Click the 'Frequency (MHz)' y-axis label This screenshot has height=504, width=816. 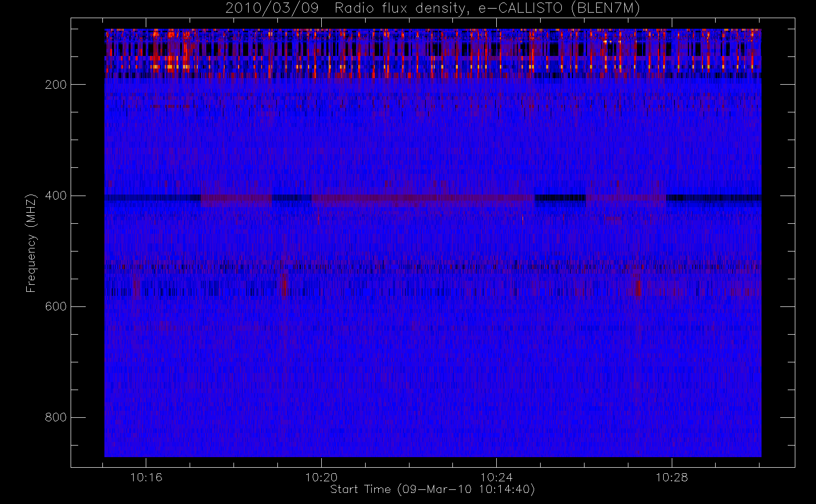(x=31, y=243)
